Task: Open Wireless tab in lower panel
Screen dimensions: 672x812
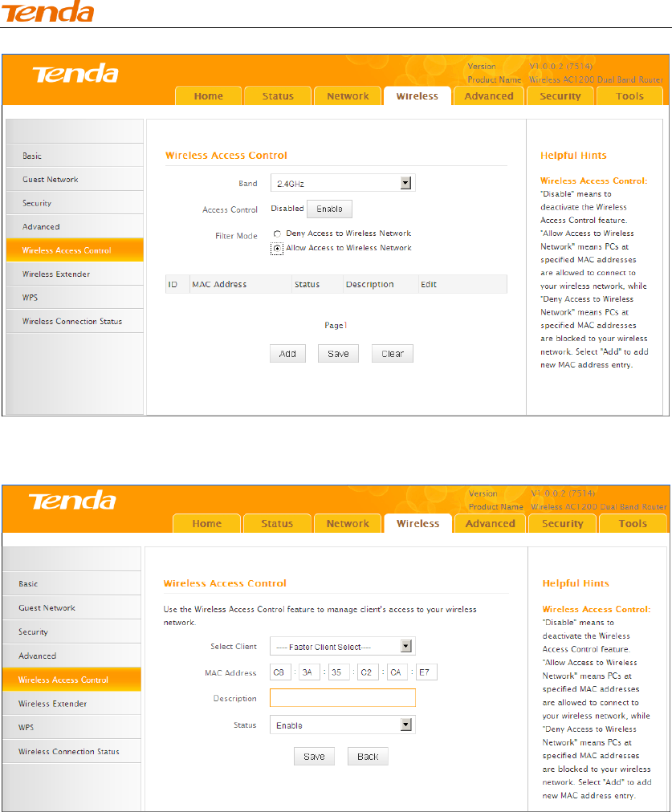Action: [x=417, y=524]
